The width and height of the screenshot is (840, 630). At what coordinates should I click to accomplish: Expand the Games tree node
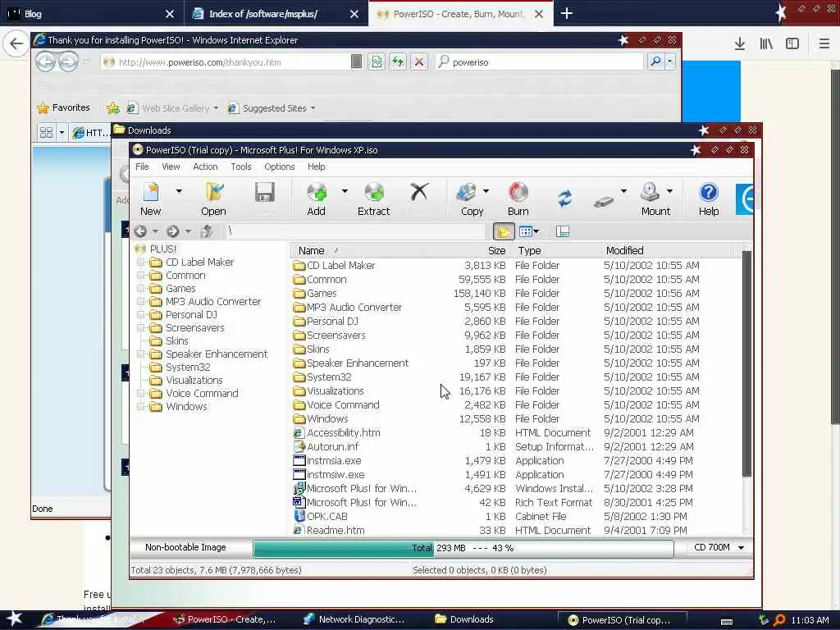click(141, 289)
